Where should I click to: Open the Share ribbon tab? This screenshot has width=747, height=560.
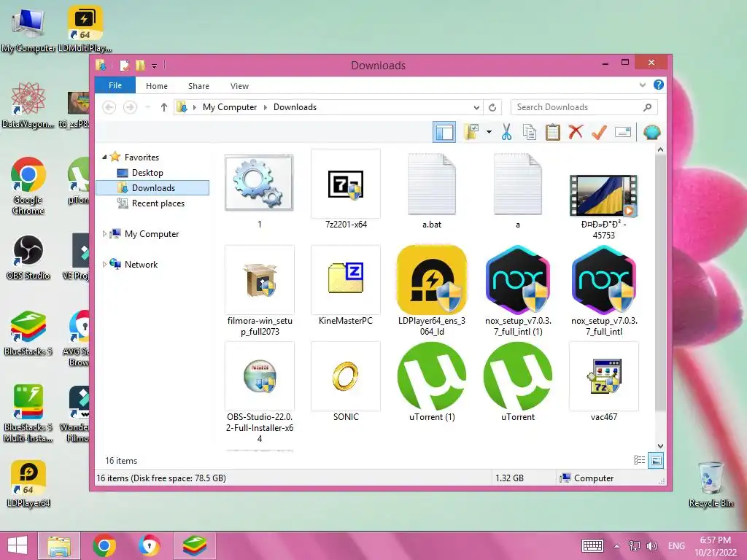198,86
